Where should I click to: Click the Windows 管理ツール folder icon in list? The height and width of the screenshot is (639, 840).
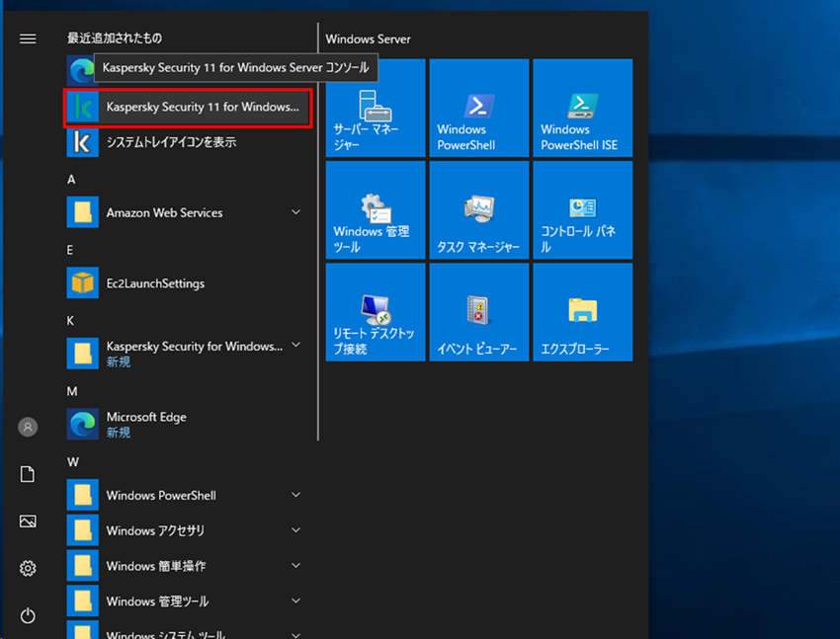pos(82,601)
